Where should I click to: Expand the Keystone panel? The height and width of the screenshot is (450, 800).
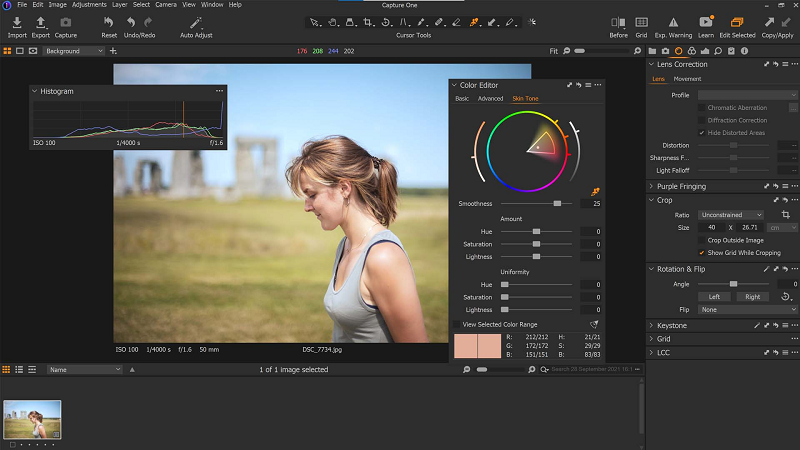click(x=651, y=326)
